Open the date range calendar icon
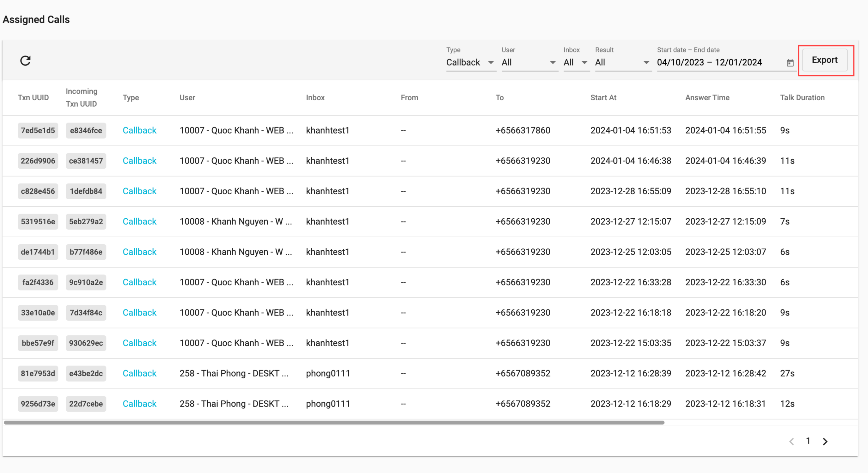 pyautogui.click(x=790, y=63)
